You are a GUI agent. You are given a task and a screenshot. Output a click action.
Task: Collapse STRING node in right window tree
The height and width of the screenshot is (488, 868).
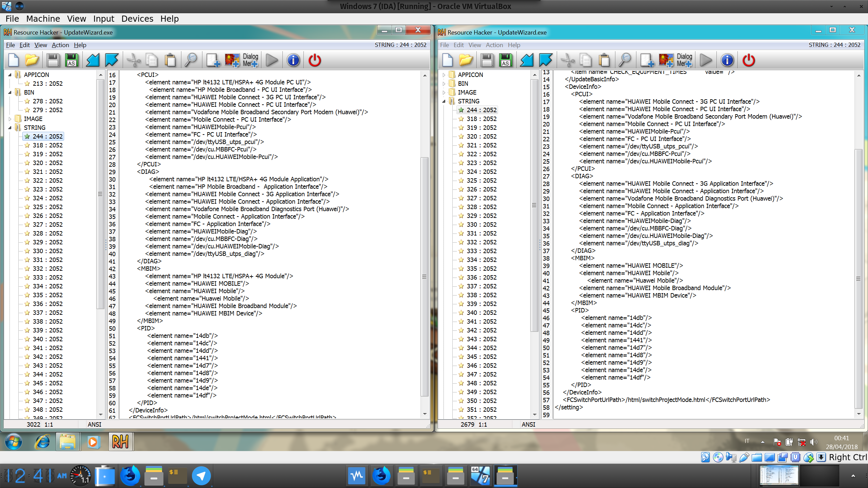coord(444,101)
